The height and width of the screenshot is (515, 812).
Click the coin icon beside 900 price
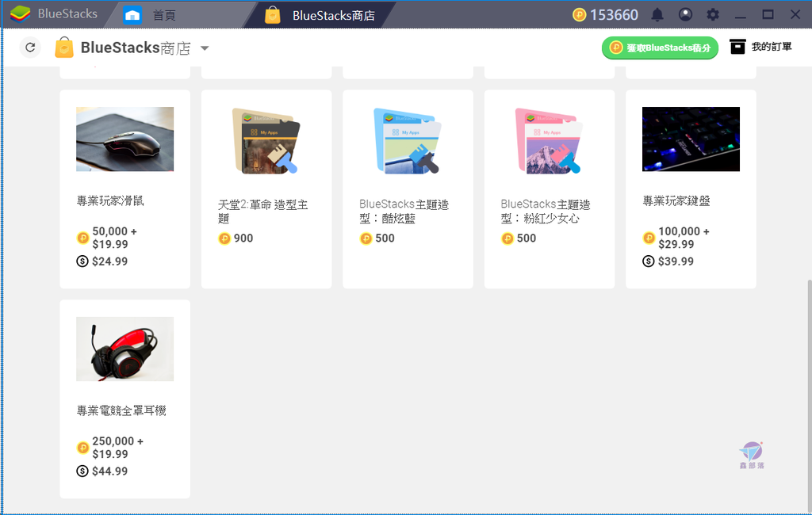224,238
